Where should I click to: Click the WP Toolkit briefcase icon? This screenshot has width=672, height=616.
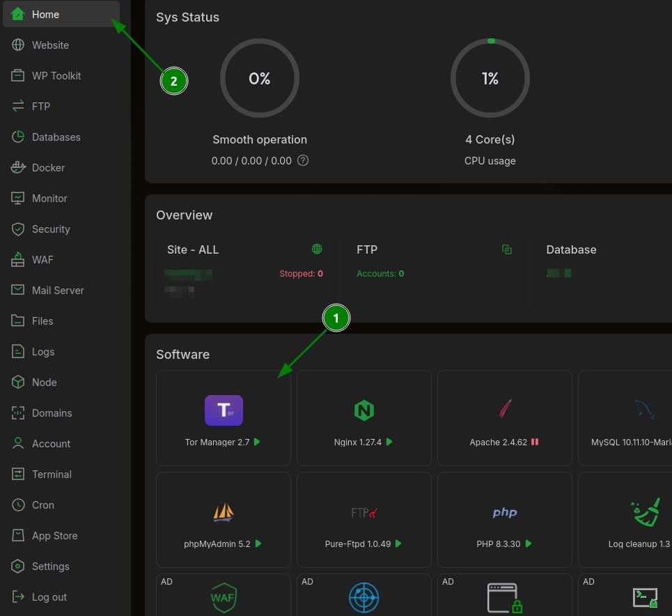pyautogui.click(x=17, y=75)
